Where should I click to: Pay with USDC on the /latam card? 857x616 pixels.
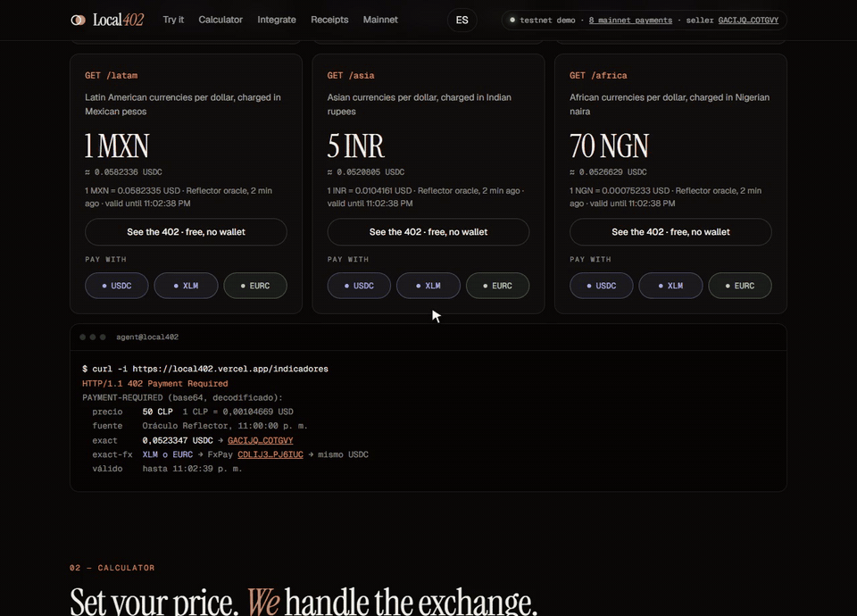[116, 286]
